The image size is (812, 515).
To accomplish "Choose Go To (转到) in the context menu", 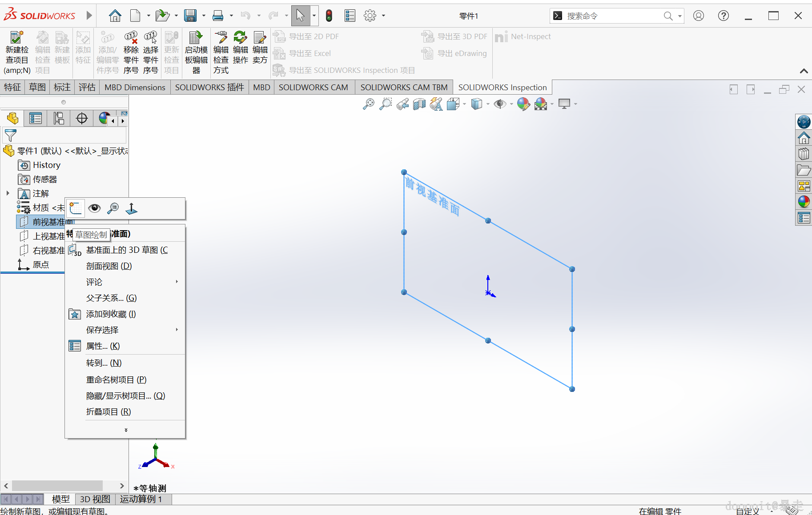I will (x=126, y=363).
